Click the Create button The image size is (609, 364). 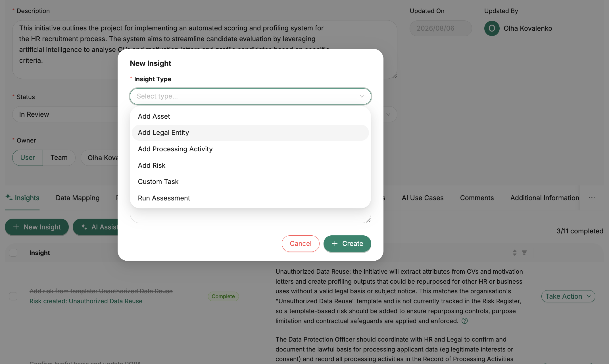[x=347, y=244]
